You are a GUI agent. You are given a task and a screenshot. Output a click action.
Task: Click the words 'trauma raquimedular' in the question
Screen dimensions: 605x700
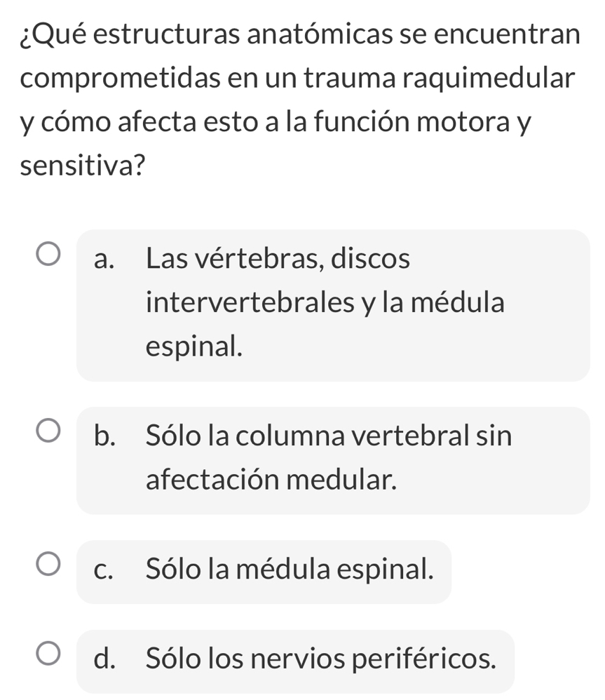pyautogui.click(x=440, y=79)
